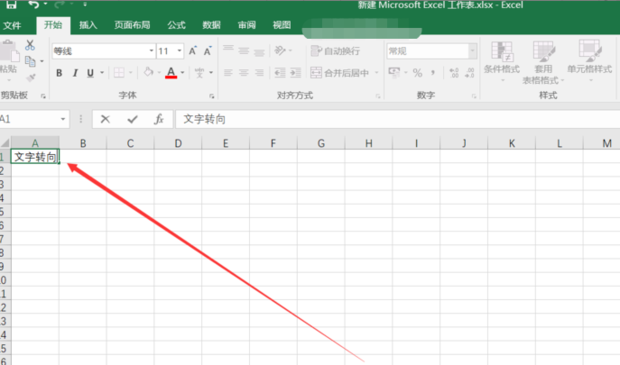Open the 公式 ribbon tab

(176, 25)
